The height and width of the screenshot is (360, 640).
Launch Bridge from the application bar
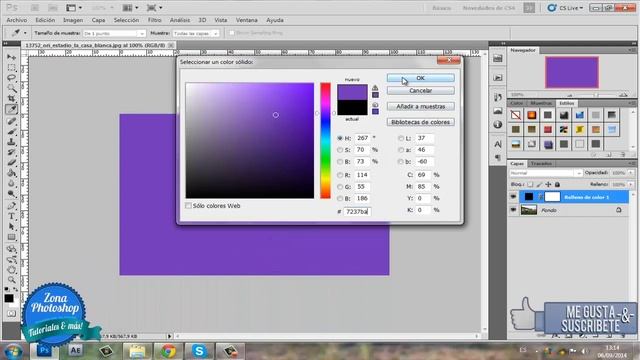click(35, 8)
